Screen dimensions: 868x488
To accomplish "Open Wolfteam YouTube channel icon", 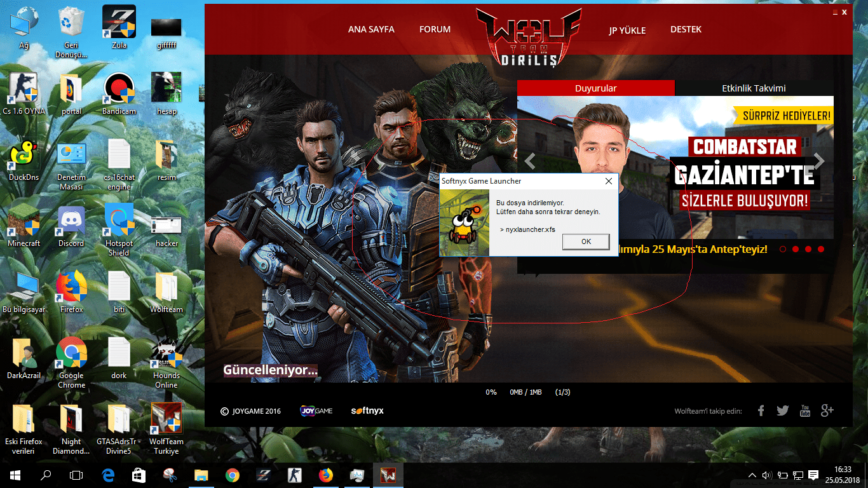I will (804, 410).
